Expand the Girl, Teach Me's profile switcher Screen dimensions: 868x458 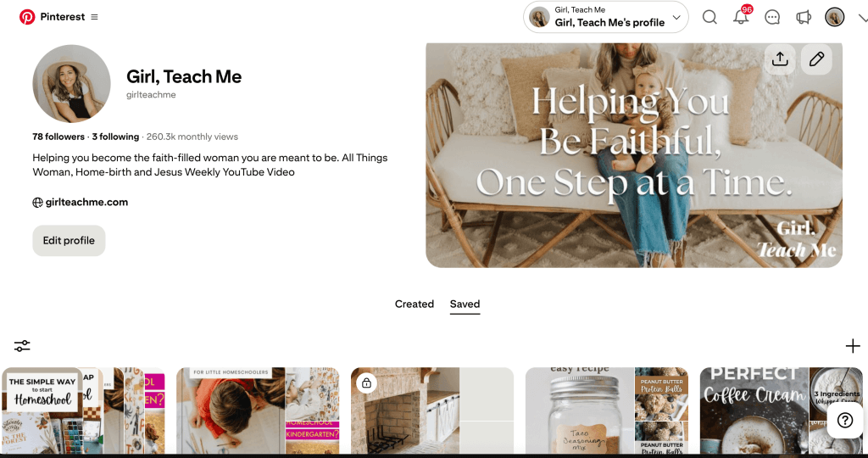tap(605, 17)
